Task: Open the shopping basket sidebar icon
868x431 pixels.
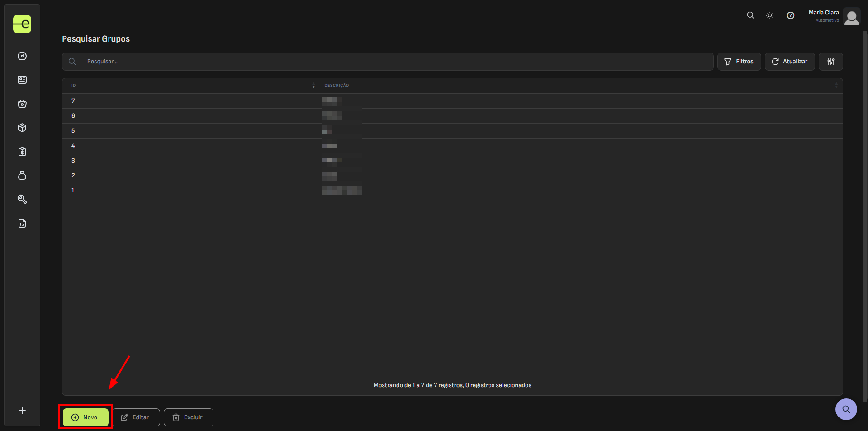Action: pos(22,104)
